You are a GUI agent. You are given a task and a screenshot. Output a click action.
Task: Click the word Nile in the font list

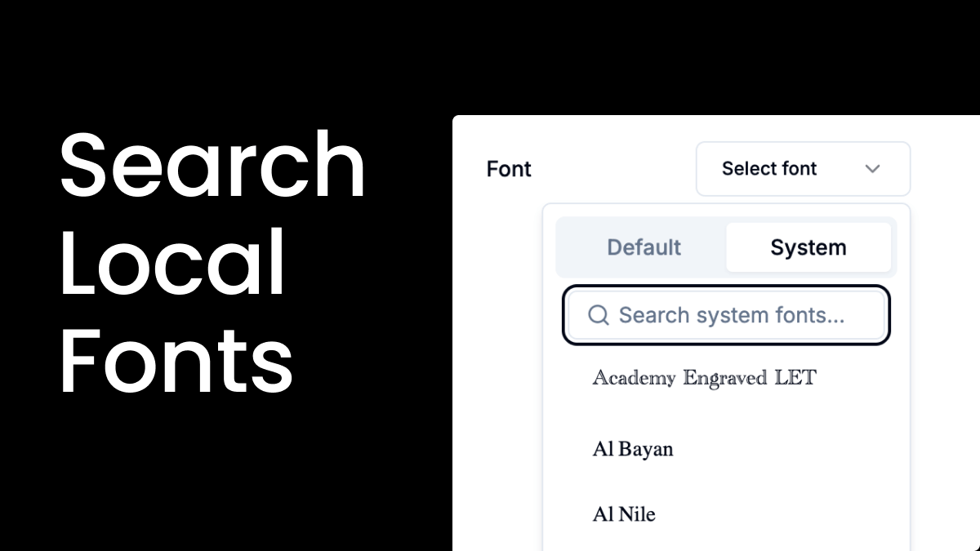[x=636, y=514]
